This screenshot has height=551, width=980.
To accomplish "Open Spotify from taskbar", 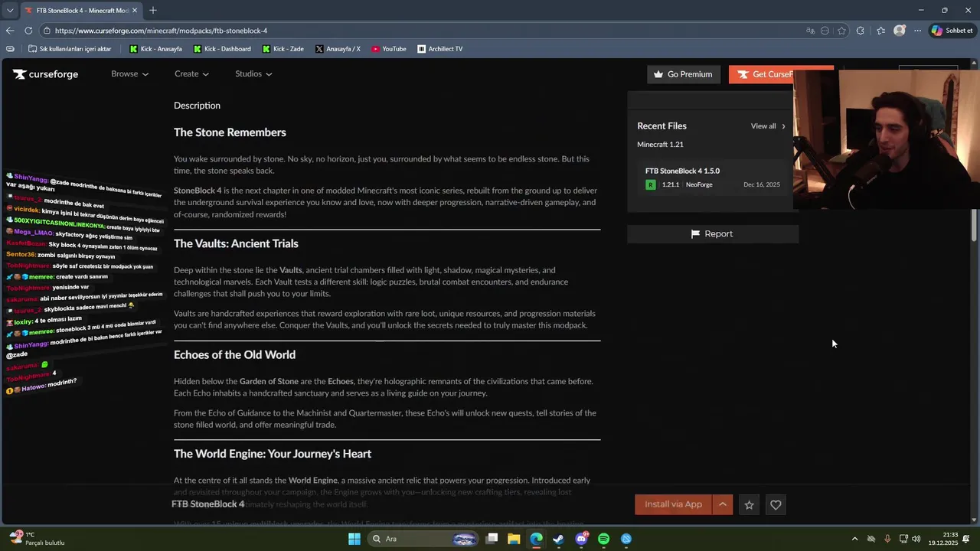I will (603, 539).
